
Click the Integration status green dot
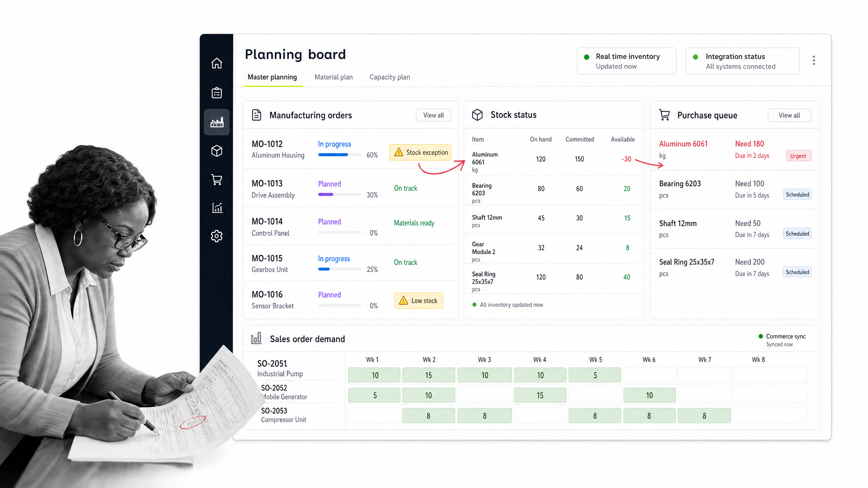click(x=696, y=57)
